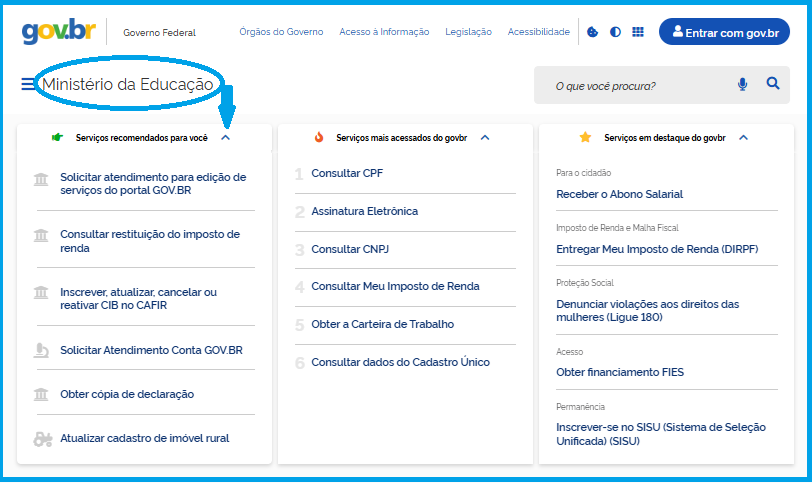
Task: Open Legislação menu item
Action: tap(469, 32)
